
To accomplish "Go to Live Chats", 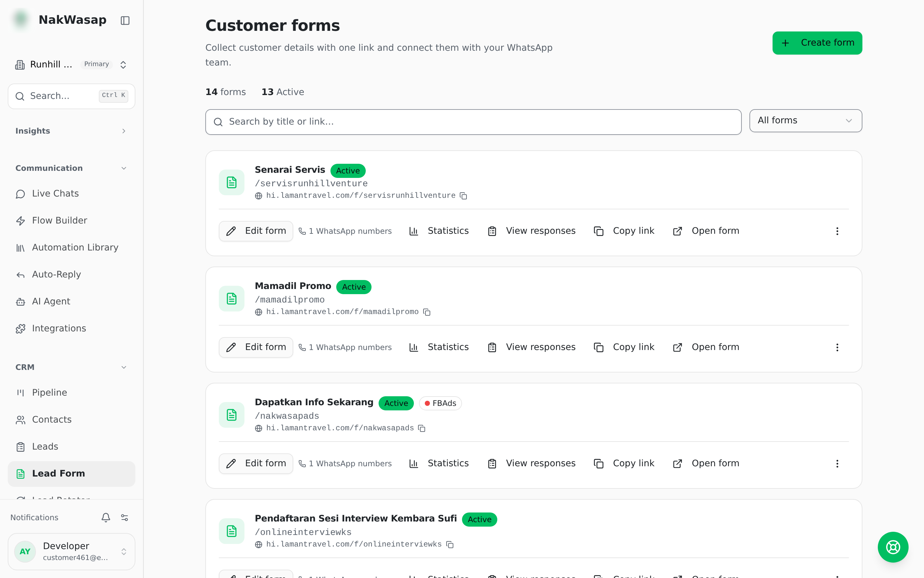I will 72,194.
